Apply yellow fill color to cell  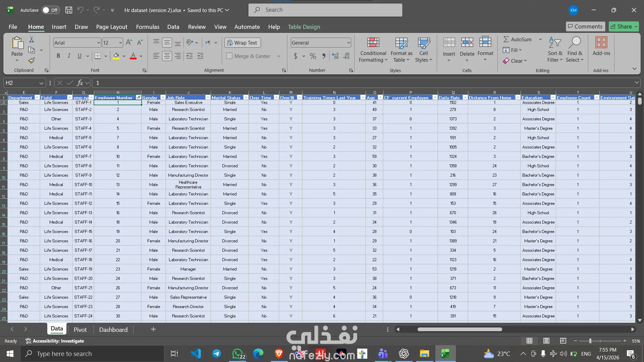coord(116,56)
